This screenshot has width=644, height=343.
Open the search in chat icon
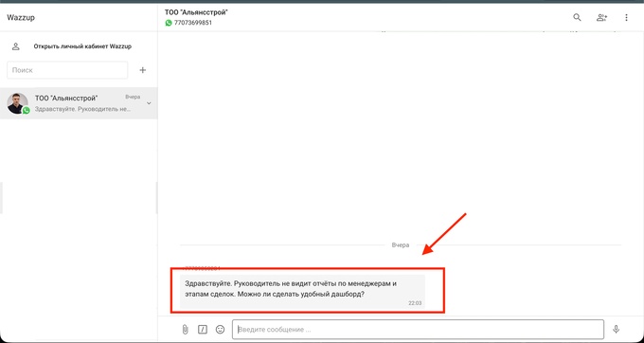[577, 17]
